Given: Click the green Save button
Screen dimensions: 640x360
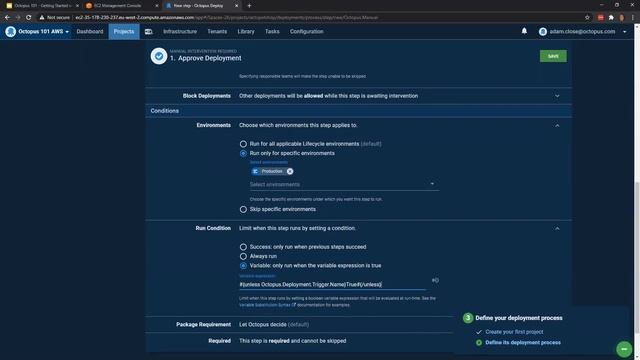Looking at the screenshot, I should 553,56.
